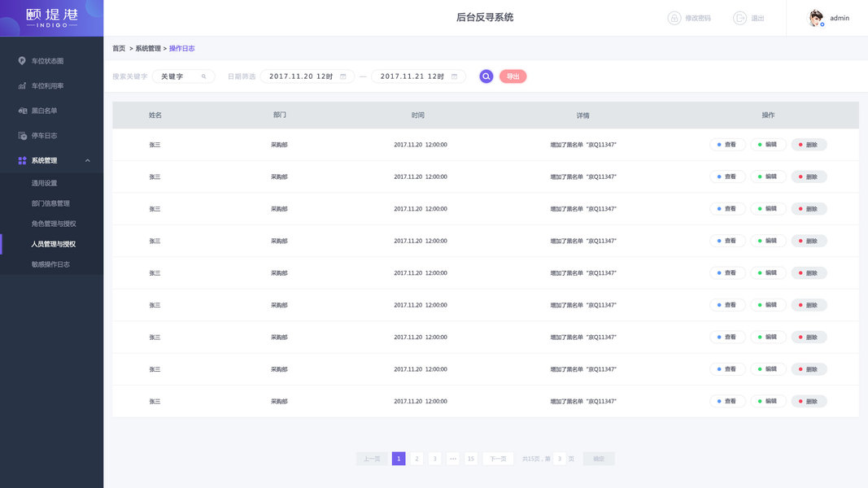Select page 15 in pagination

coord(470,459)
